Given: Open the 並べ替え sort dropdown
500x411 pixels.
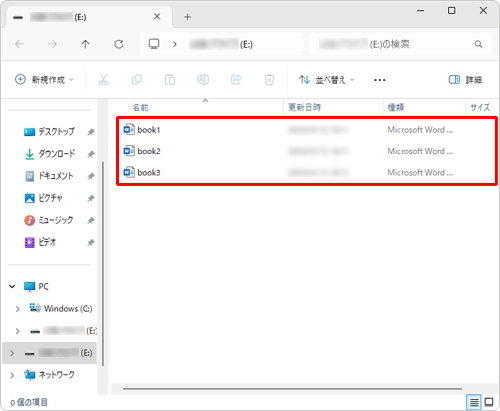Looking at the screenshot, I should pyautogui.click(x=327, y=80).
